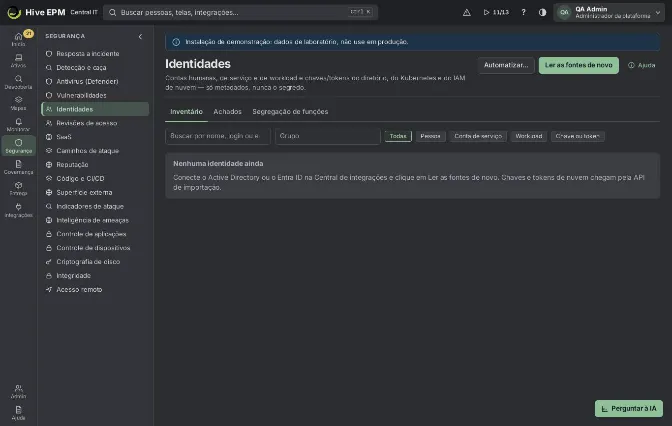672x426 pixels.
Task: Select the Conta de serviço filter chip
Action: 478,136
